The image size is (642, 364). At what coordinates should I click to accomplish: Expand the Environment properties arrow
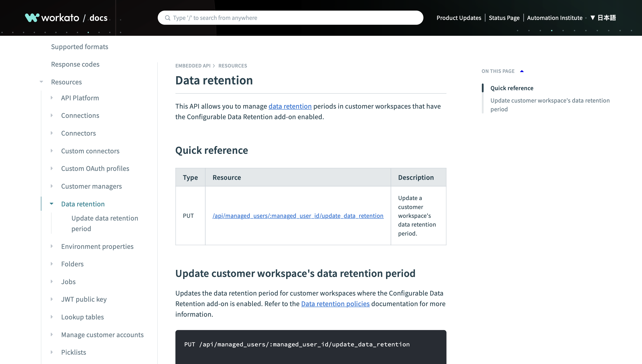coord(52,246)
